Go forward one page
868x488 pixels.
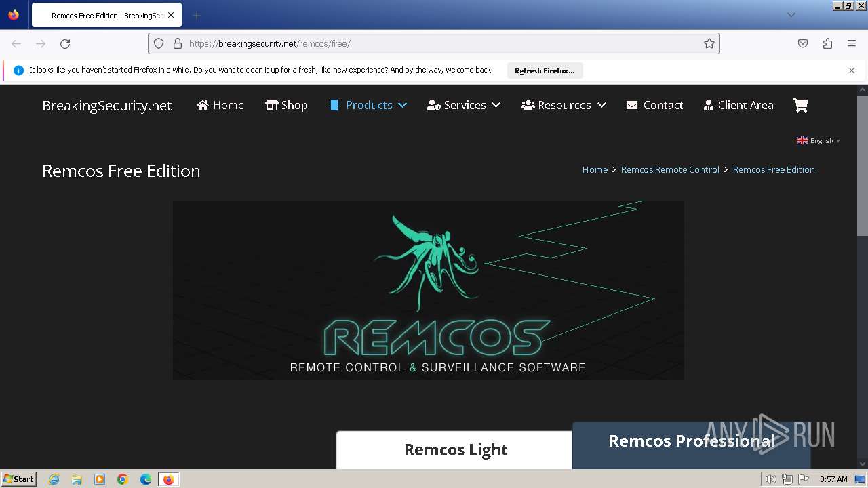41,43
